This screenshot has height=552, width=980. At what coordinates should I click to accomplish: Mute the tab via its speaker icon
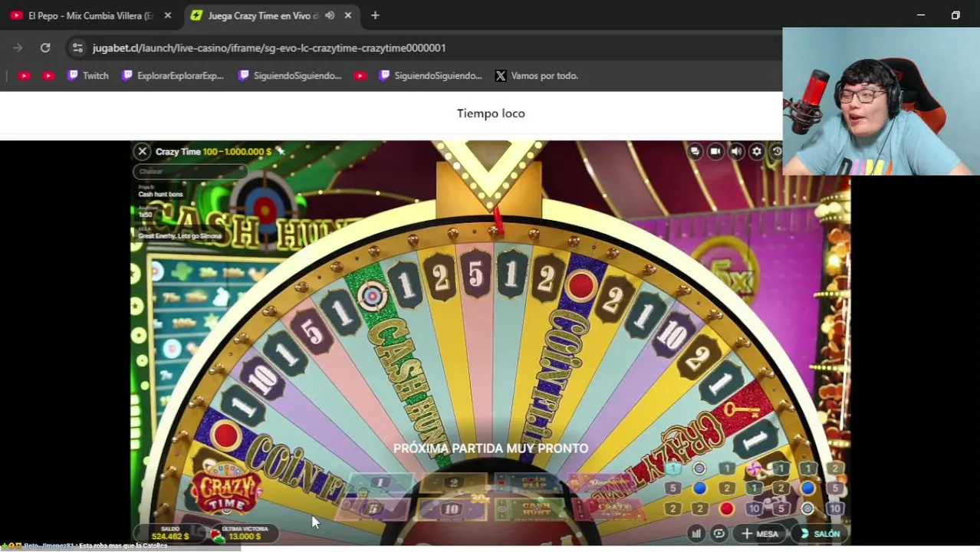pos(330,15)
